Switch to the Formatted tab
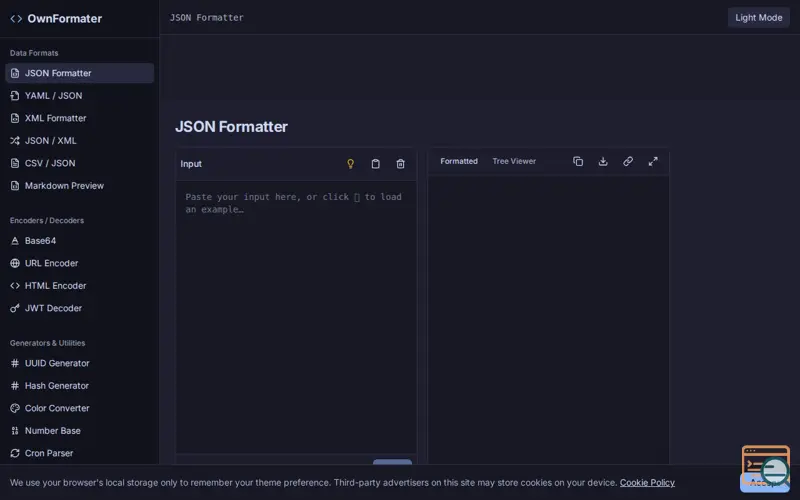The width and height of the screenshot is (800, 500). 459,161
